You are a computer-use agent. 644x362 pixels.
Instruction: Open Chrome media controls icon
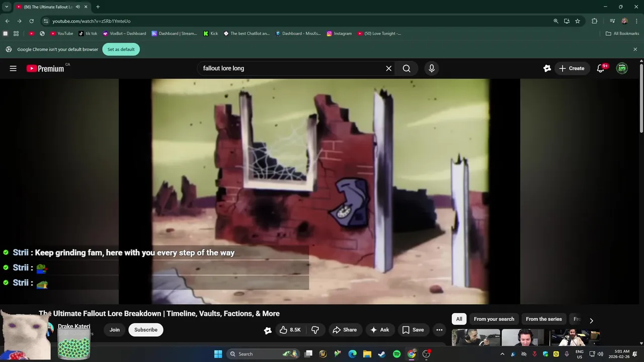(x=612, y=21)
